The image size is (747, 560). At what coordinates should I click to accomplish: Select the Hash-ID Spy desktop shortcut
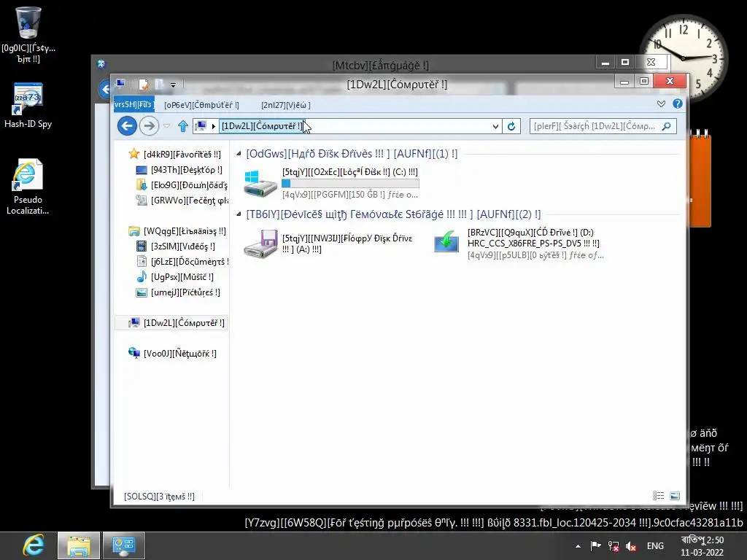(x=28, y=105)
